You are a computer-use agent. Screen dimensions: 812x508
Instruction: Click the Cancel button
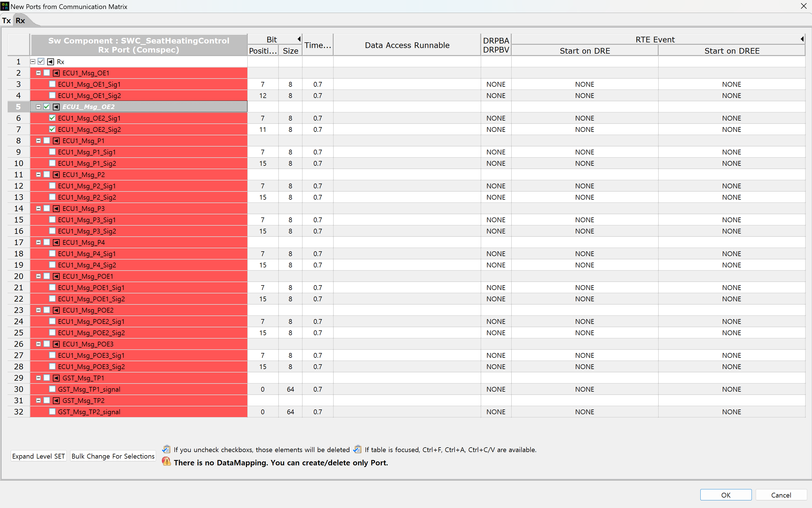(x=781, y=494)
